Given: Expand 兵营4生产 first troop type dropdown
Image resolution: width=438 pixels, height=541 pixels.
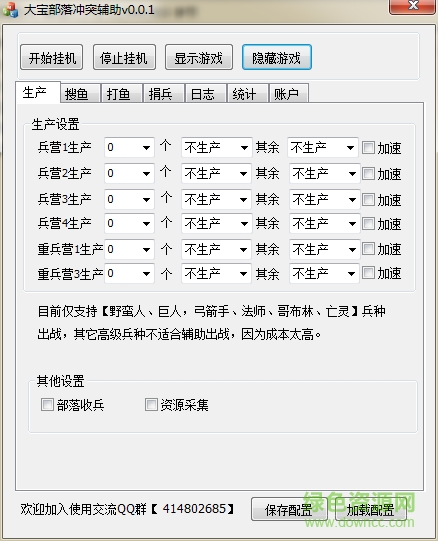Looking at the screenshot, I should point(217,224).
